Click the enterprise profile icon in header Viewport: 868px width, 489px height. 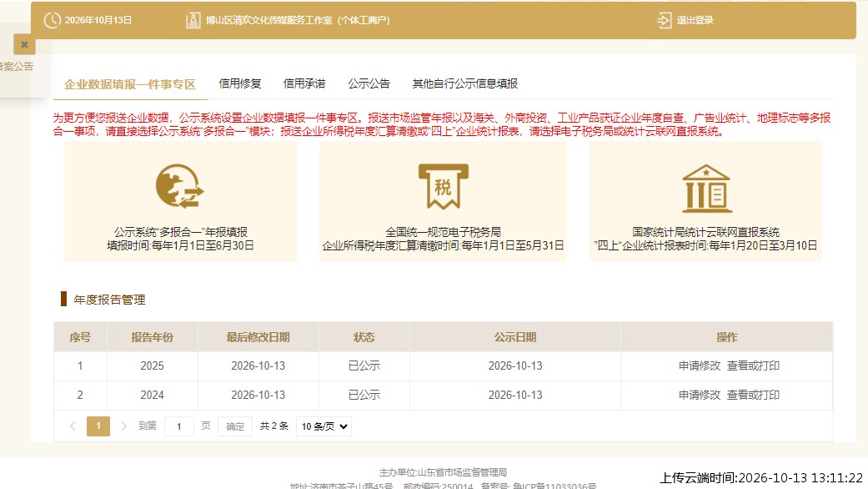click(x=193, y=21)
